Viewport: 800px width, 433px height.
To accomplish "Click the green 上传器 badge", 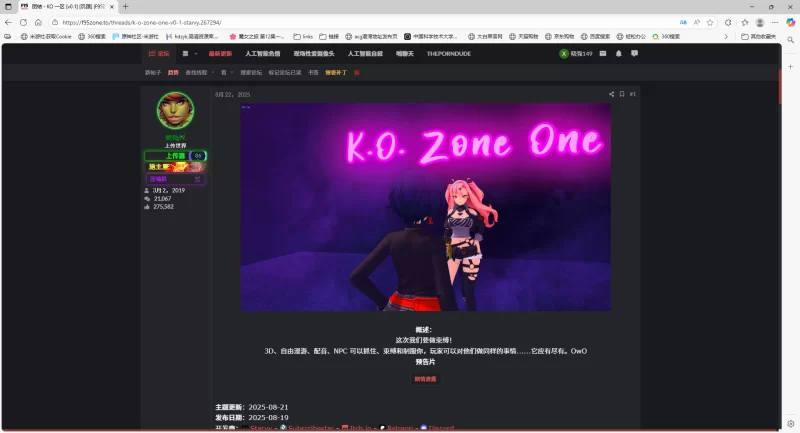I will [175, 156].
